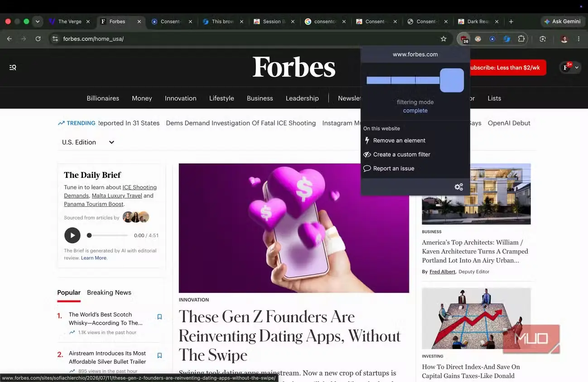This screenshot has height=382, width=588.
Task: Bookmark the Airstream Silver Bullet article
Action: pyautogui.click(x=159, y=356)
